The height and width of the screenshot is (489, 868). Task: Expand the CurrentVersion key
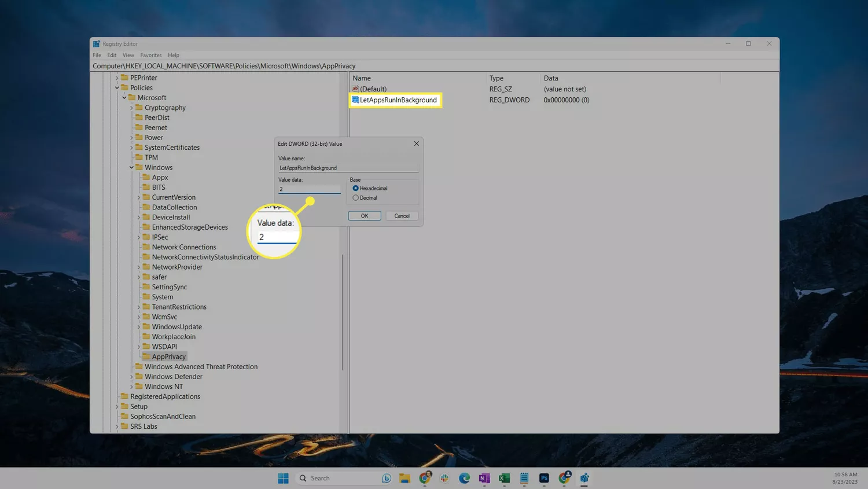tap(139, 197)
